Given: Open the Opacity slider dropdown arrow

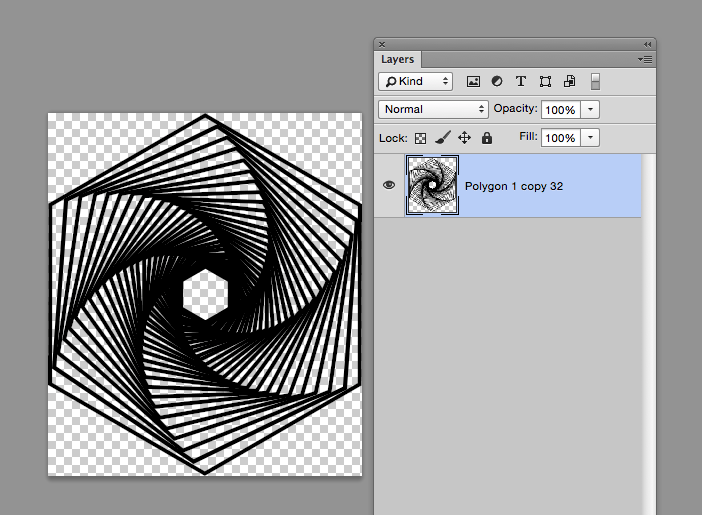Looking at the screenshot, I should (590, 109).
